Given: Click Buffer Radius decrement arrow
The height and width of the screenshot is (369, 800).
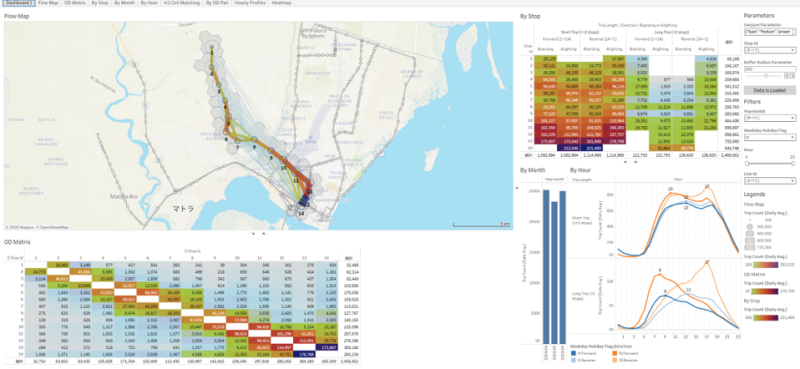Looking at the screenshot, I should click(x=787, y=76).
